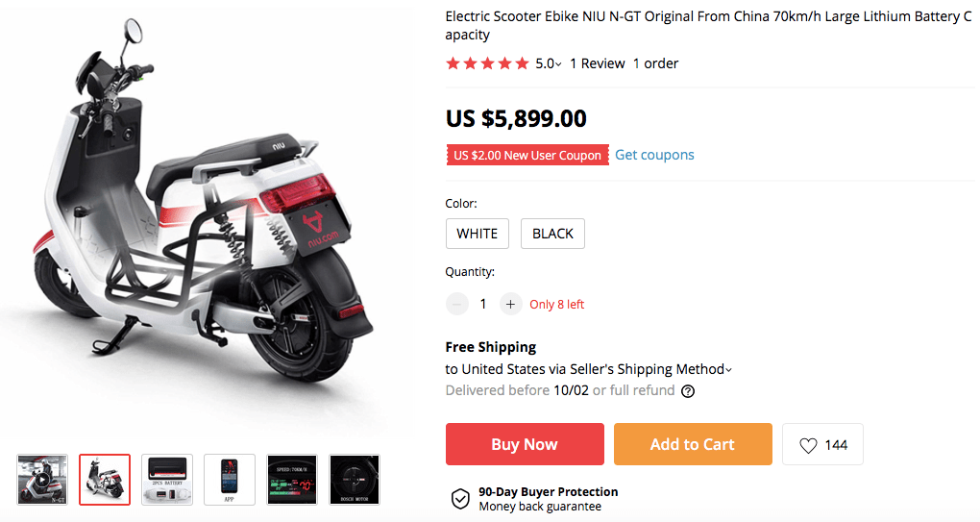This screenshot has width=980, height=522.
Task: View the speed display thumbnail
Action: pyautogui.click(x=292, y=479)
